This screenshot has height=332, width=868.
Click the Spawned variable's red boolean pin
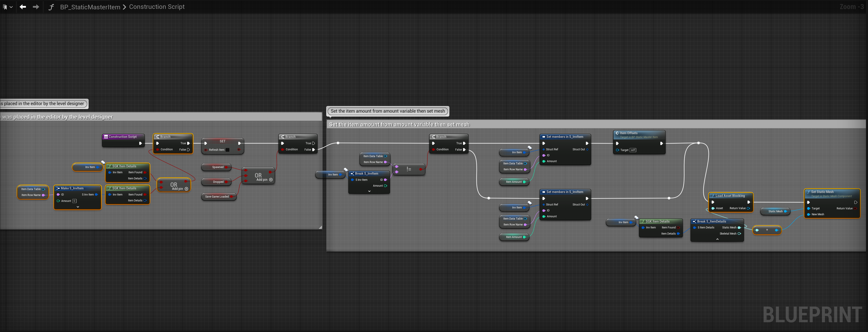point(226,167)
